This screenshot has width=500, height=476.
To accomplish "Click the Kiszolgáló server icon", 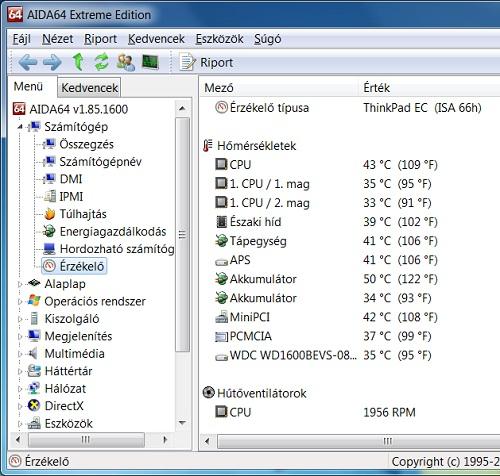I will 34,318.
